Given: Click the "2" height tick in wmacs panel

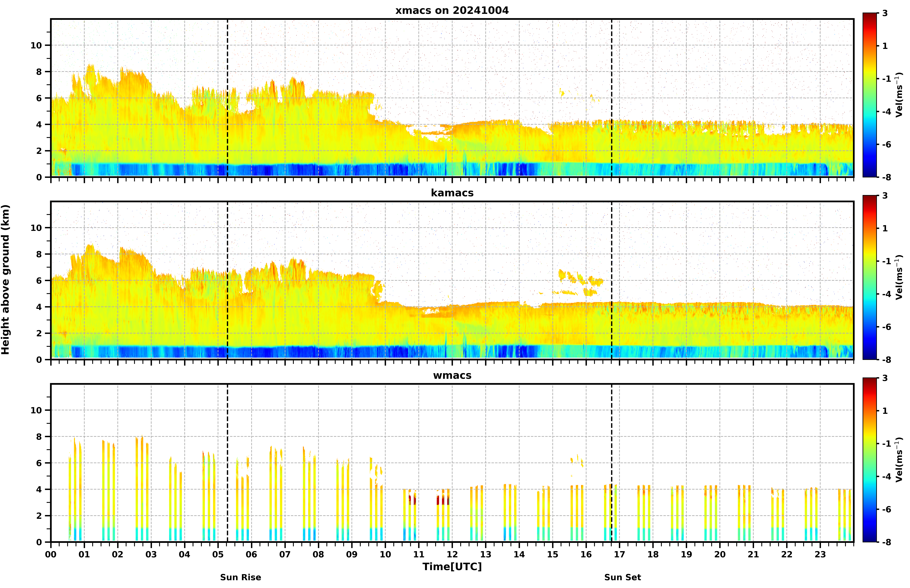Looking at the screenshot, I should (39, 516).
